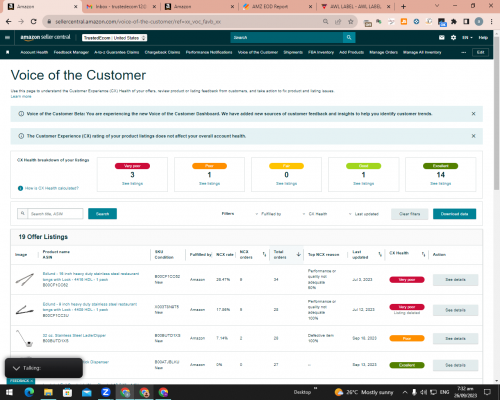500x400 pixels.
Task: Open See listings under Excellent
Action: tap(441, 184)
